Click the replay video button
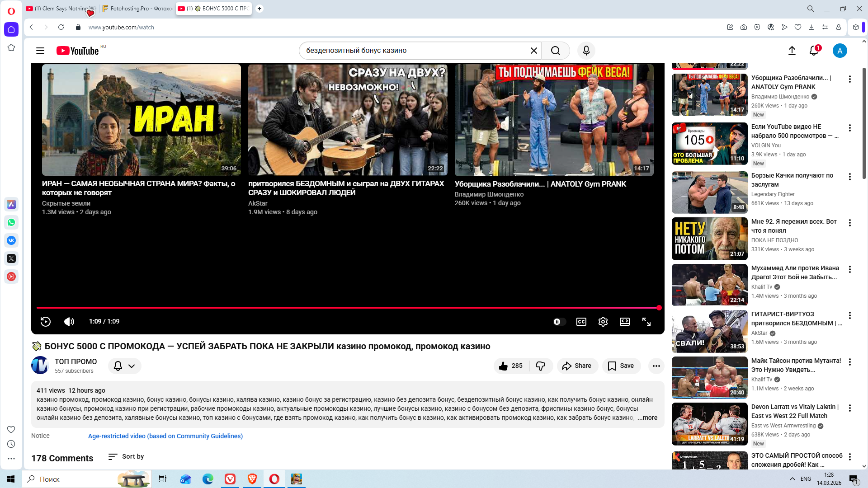The image size is (868, 488). click(46, 321)
